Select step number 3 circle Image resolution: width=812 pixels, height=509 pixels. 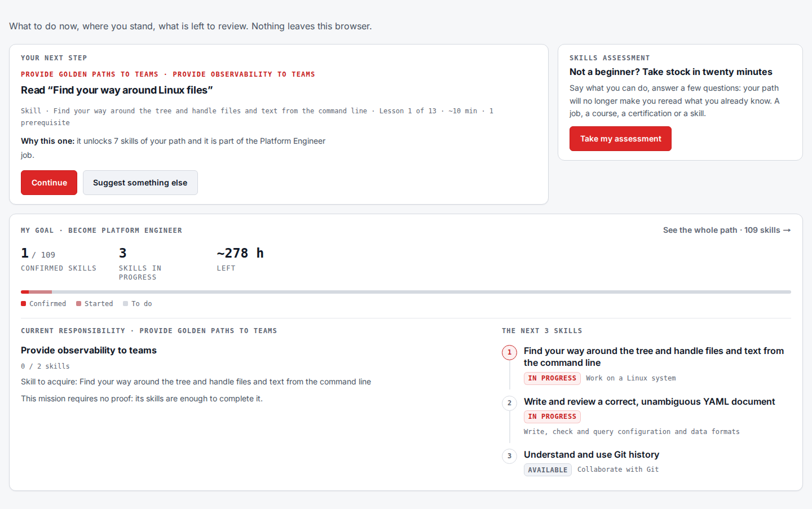click(509, 456)
